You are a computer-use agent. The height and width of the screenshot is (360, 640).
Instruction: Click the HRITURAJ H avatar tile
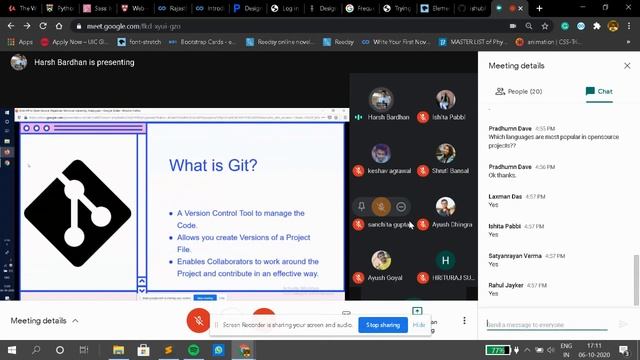tap(445, 260)
